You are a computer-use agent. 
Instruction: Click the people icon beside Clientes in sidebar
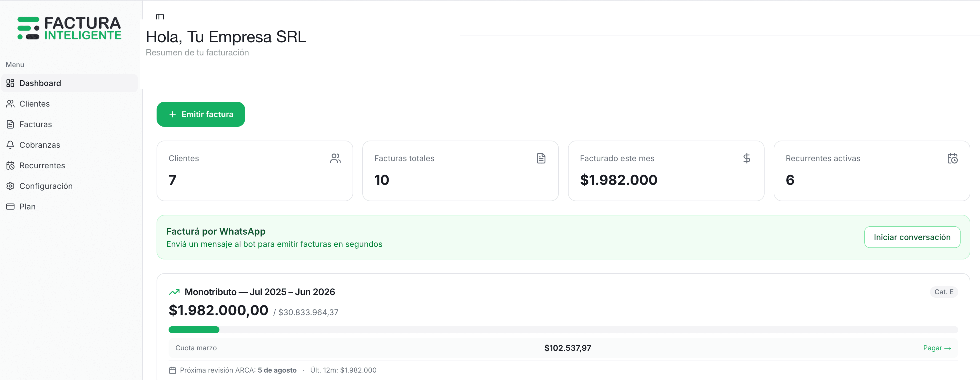click(10, 103)
